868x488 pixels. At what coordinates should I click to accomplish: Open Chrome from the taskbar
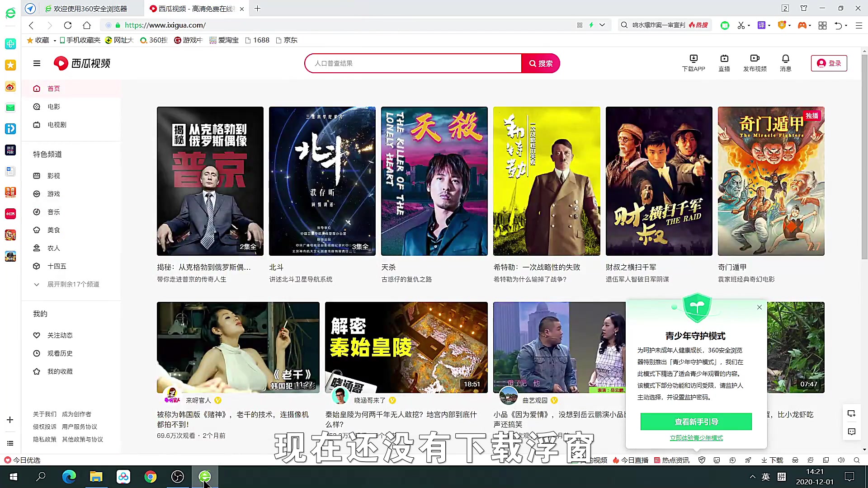tap(151, 477)
